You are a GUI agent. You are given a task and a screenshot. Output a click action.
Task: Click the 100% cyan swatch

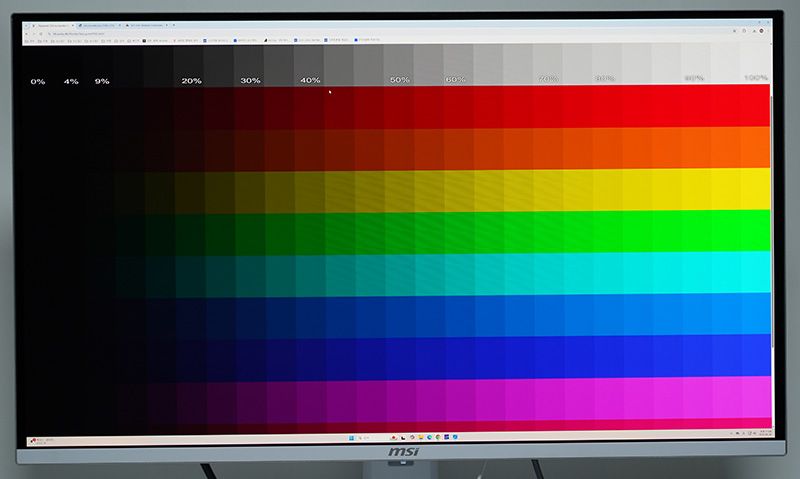(755, 271)
